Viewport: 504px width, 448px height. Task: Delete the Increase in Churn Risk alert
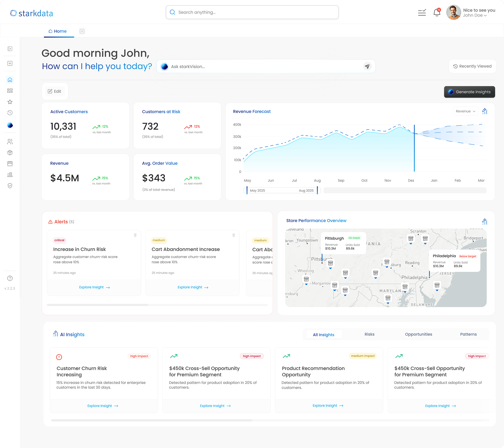(x=135, y=235)
